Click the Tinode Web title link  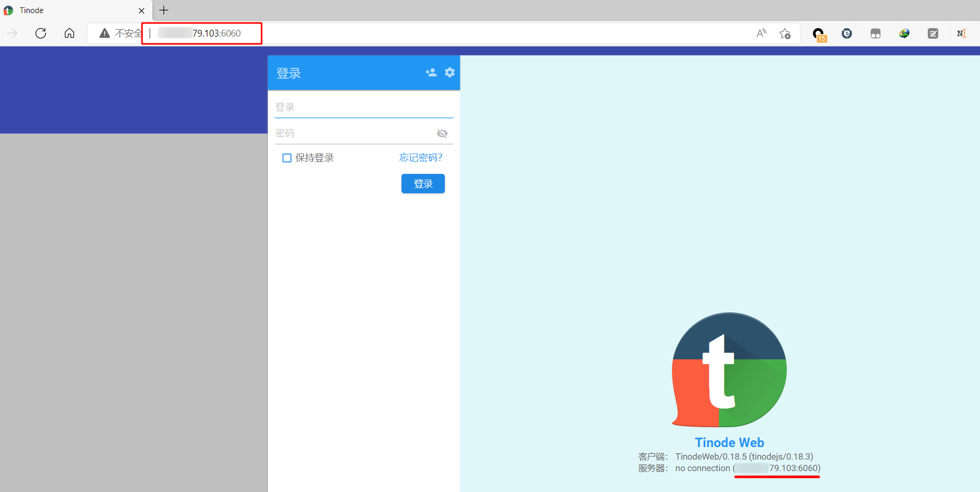729,442
